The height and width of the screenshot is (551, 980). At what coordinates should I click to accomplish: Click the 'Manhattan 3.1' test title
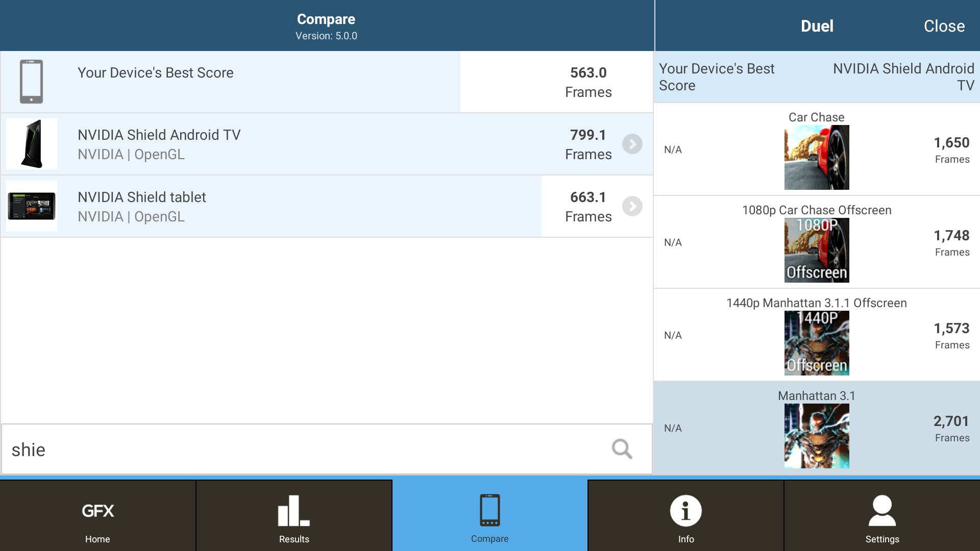817,395
